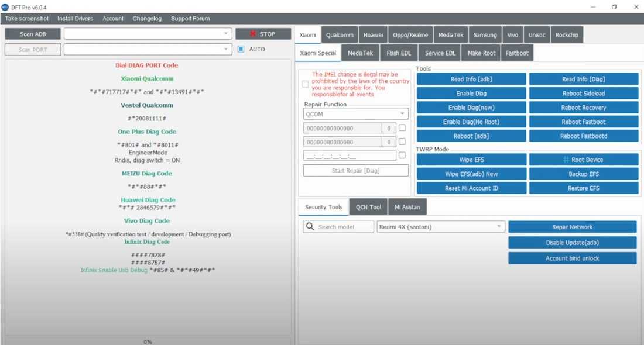Image resolution: width=644 pixels, height=345 pixels.
Task: Open the Fastboot sub-tab
Action: (517, 53)
